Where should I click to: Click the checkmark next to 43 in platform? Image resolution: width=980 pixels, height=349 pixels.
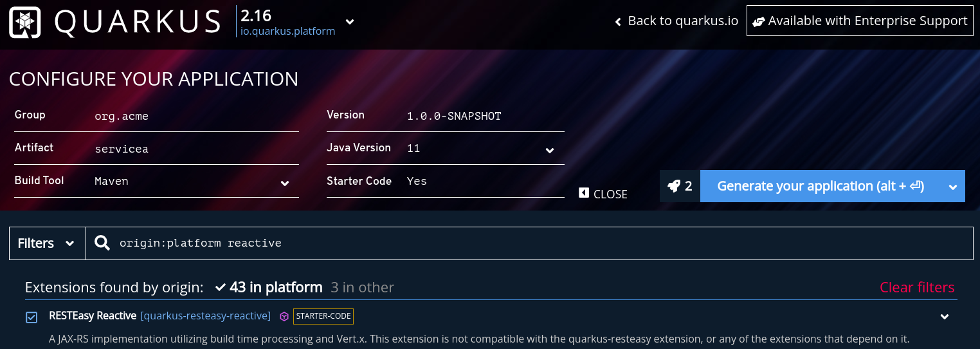[x=221, y=287]
